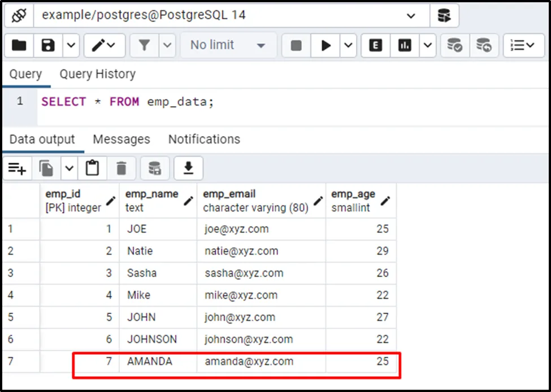Download results using the download arrow icon
Image resolution: width=551 pixels, height=392 pixels.
188,168
